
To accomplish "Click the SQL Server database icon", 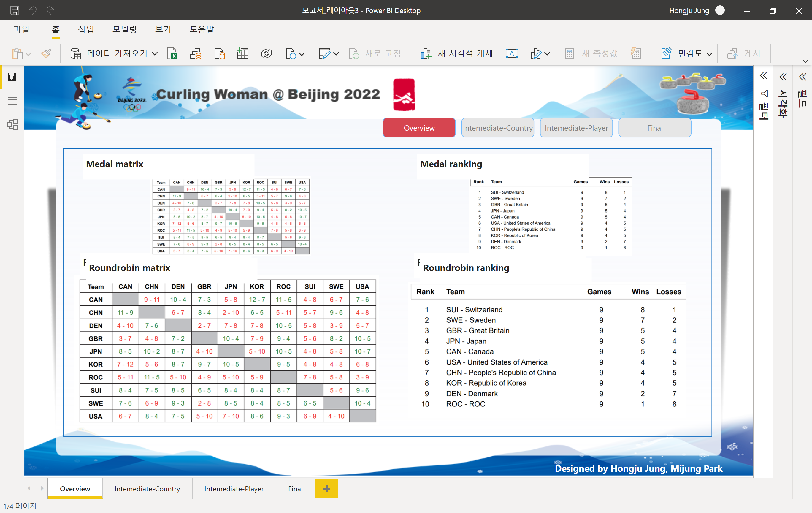I will [220, 54].
